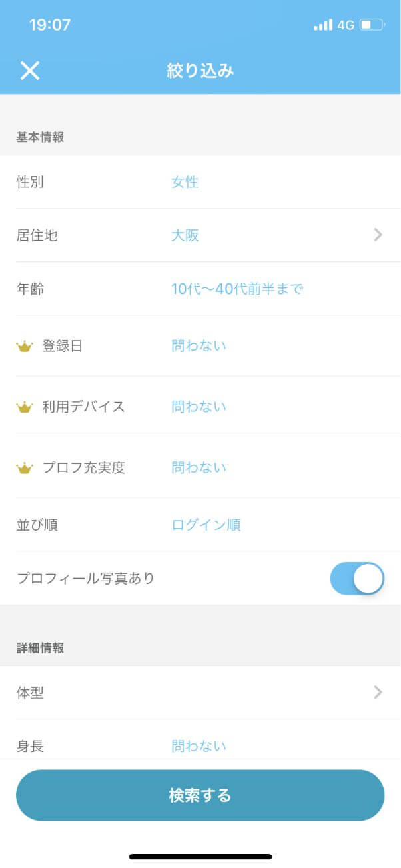401x868 pixels.
Task: Tap the crown icon beside 利用デバイス
Action: point(25,407)
